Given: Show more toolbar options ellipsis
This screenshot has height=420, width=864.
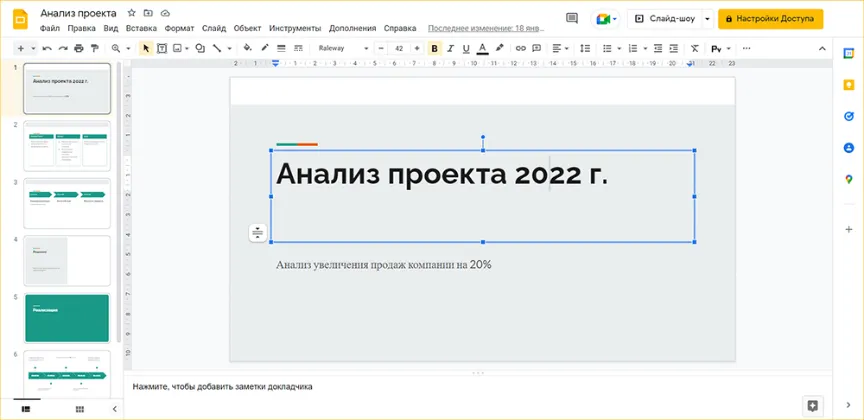Looking at the screenshot, I should (x=747, y=49).
